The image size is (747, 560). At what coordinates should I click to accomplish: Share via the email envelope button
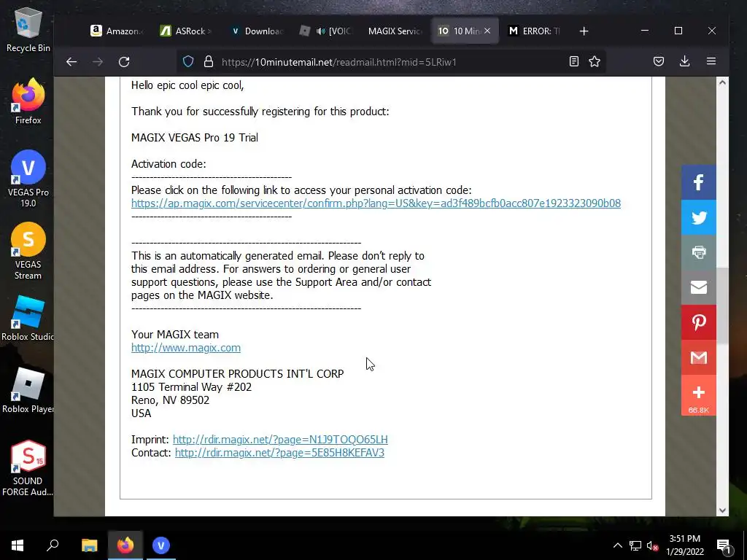coord(698,287)
